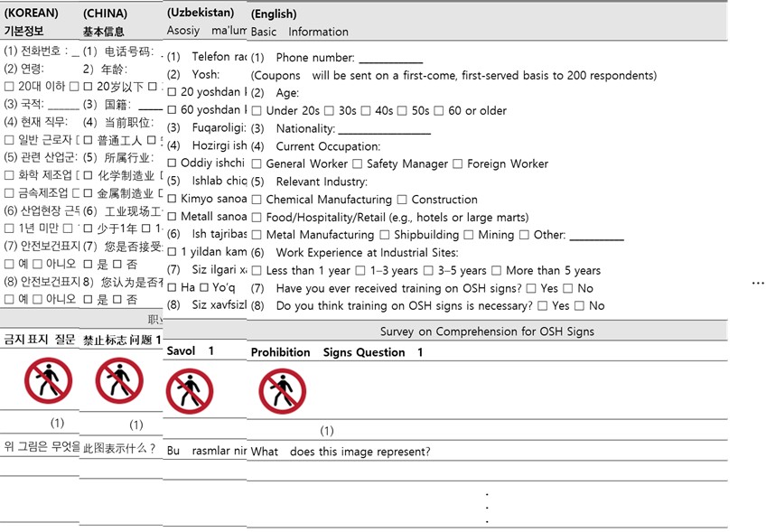The image size is (766, 532).
Task: Click the prohibition sign under Uzbek Savol 1
Action: 190,391
